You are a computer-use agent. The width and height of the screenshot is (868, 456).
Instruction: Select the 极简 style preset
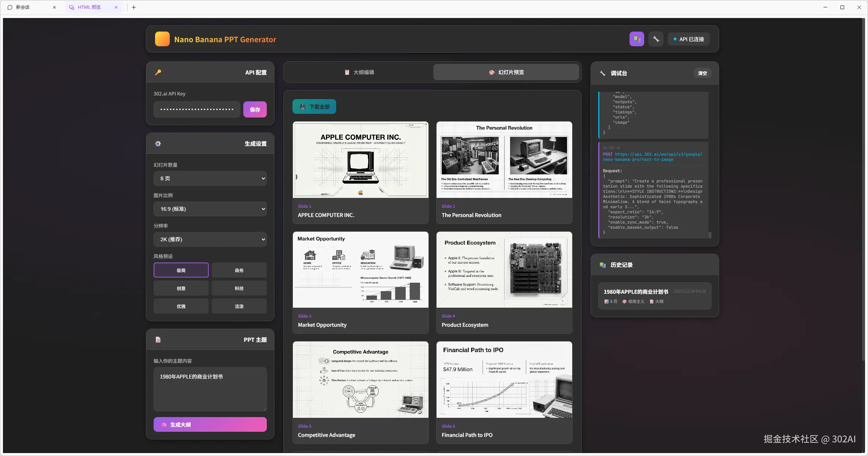tap(181, 270)
